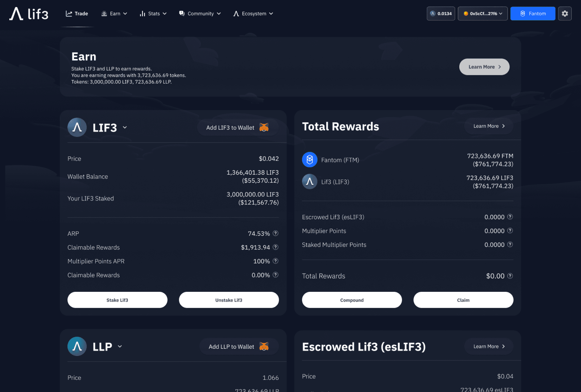Open the Earn menu
581x392 pixels.
point(114,14)
